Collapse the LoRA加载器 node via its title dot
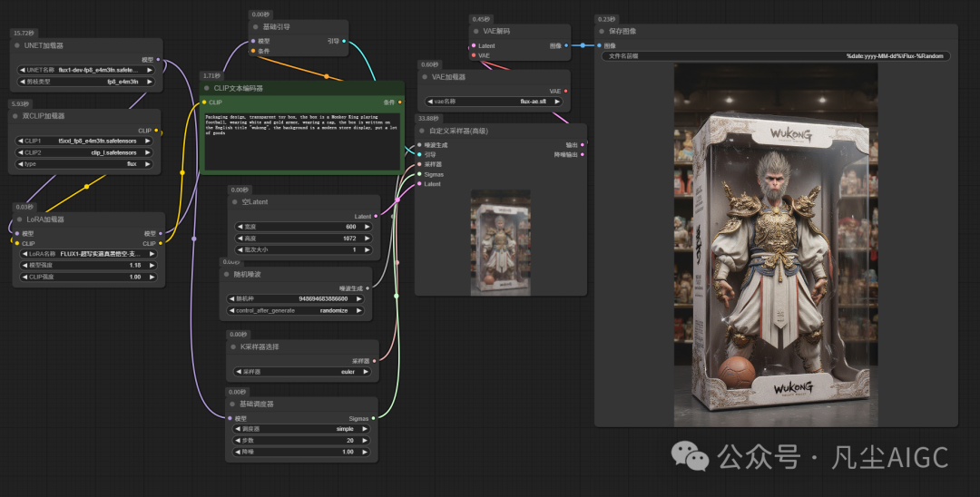 click(19, 219)
